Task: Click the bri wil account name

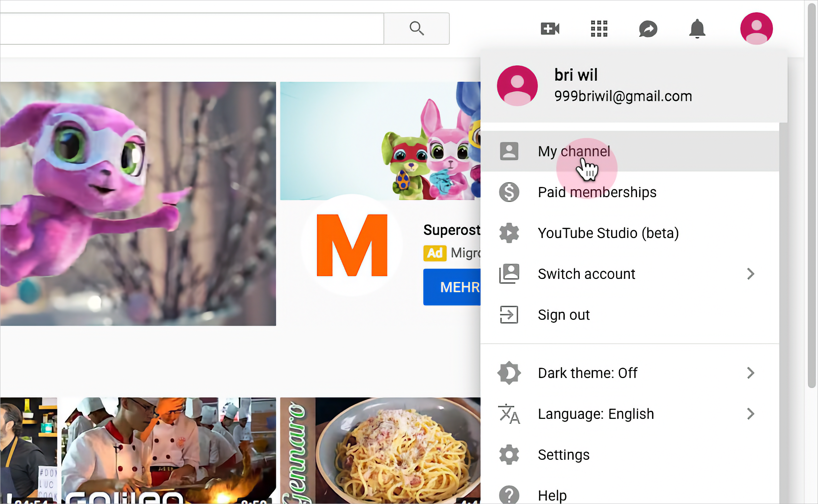Action: (x=576, y=75)
